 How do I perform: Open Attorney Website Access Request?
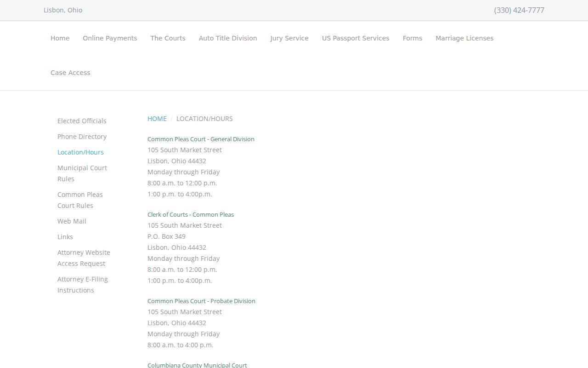point(84,258)
